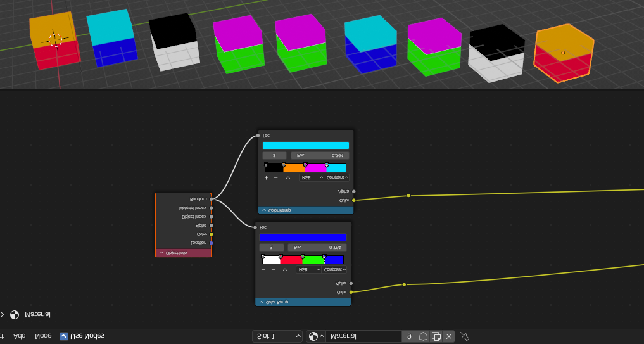Viewport: 644px width, 344px height.
Task: Click stop index field 3 on blue Color Ramp
Action: pos(272,248)
